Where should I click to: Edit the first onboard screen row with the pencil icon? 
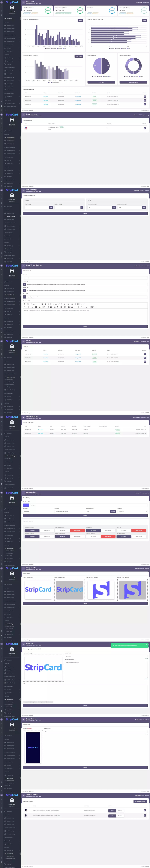tap(145, 810)
